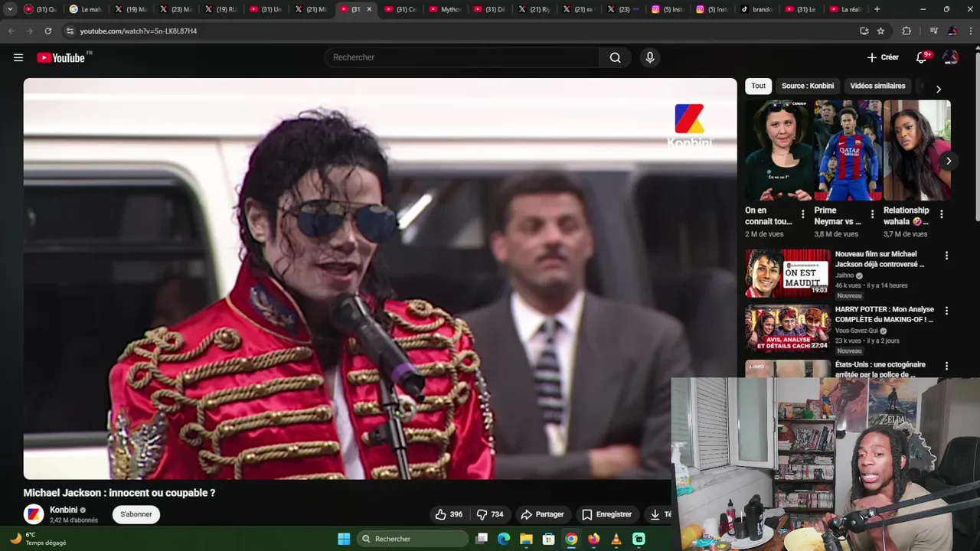Open 'On en connait tou...' short thumbnail

[779, 150]
